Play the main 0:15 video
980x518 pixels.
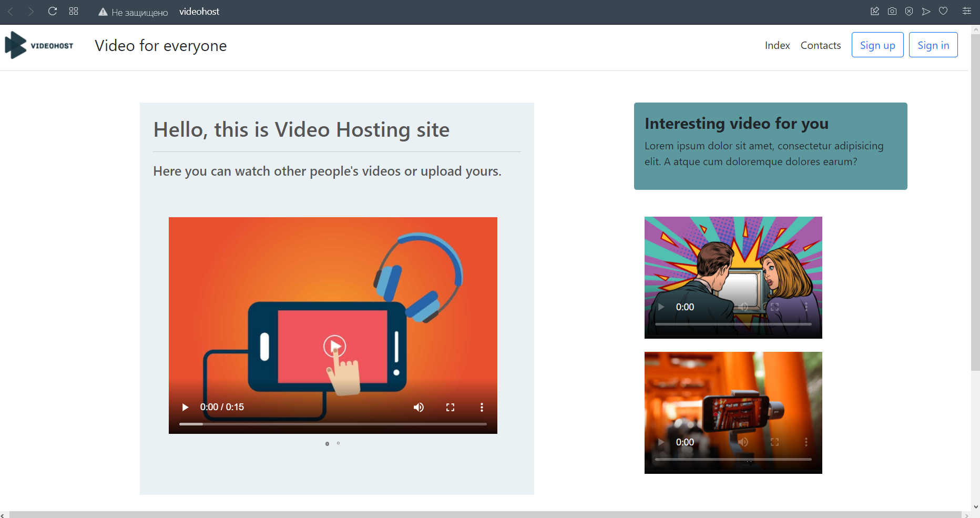coord(185,407)
